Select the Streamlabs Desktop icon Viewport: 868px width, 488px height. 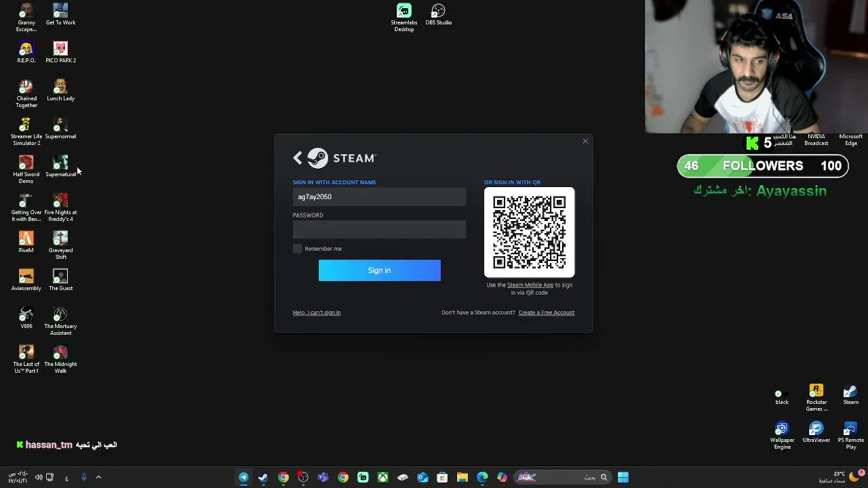click(403, 18)
